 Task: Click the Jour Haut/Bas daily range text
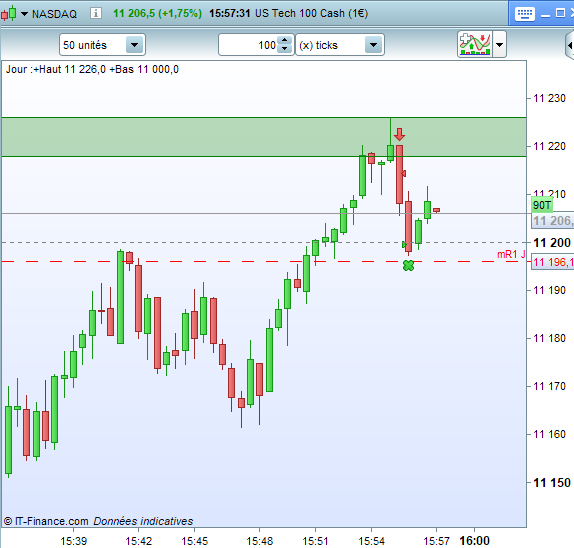point(92,69)
